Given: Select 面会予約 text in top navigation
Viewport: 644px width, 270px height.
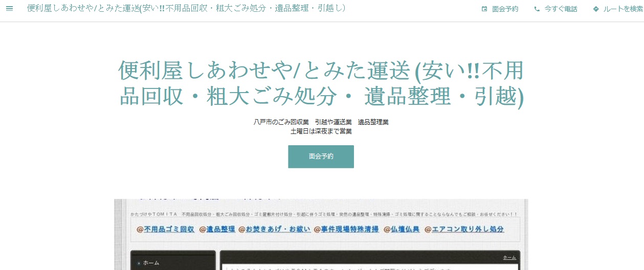Looking at the screenshot, I should click(505, 9).
